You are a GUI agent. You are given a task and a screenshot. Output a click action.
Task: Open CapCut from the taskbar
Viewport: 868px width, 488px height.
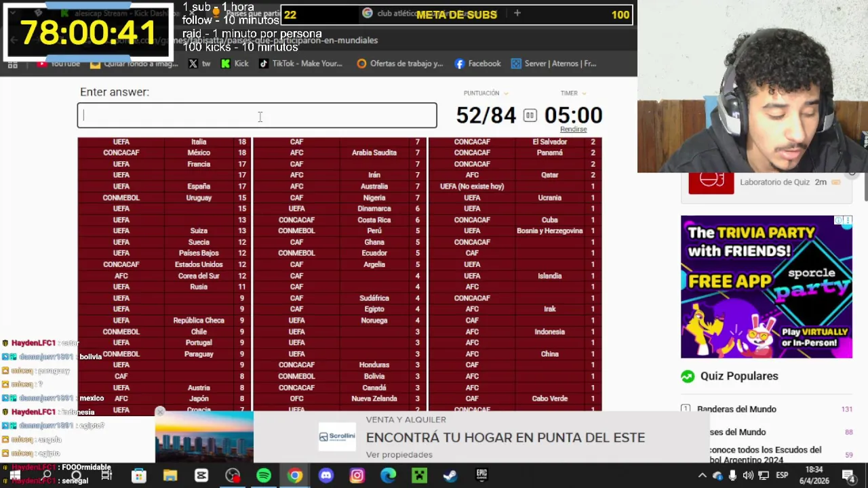(x=201, y=476)
